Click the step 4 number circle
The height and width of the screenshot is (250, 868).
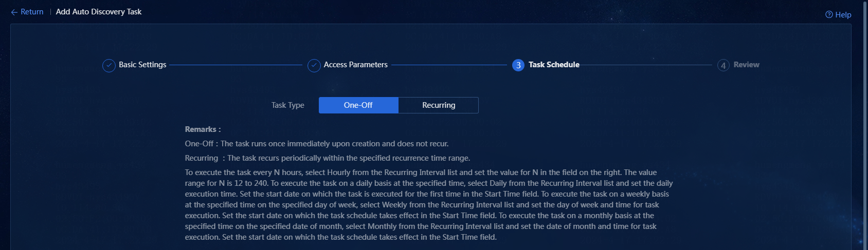tap(724, 65)
